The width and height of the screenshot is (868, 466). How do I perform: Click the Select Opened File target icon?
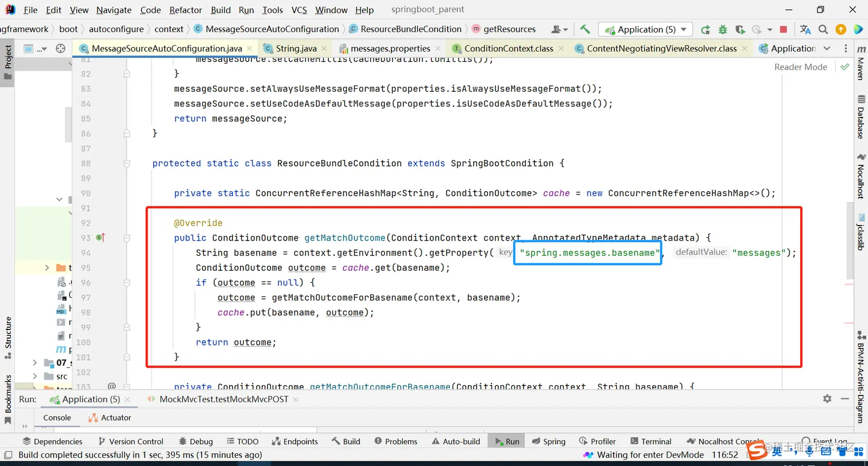click(x=60, y=49)
